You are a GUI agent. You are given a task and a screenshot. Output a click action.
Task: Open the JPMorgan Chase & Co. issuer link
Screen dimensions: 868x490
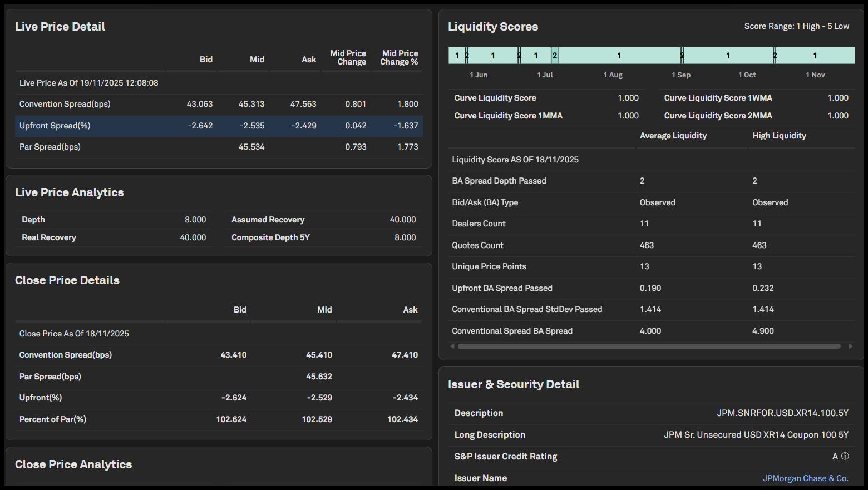tap(805, 478)
